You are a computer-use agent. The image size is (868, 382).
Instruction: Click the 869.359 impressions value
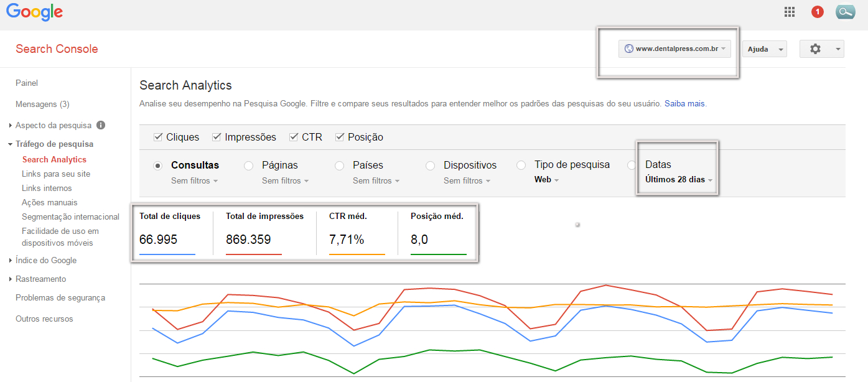coord(248,240)
